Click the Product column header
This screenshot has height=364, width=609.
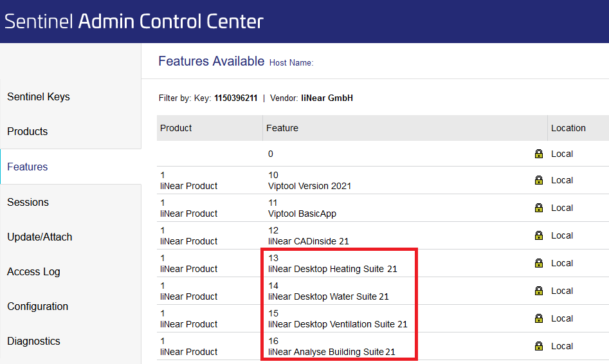tap(210, 128)
